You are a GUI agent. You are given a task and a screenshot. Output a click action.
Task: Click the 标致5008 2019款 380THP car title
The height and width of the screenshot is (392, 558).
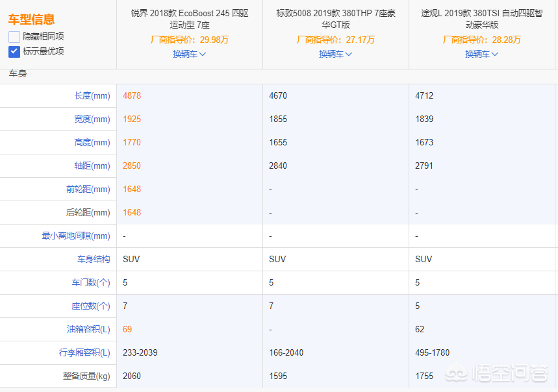(336, 19)
